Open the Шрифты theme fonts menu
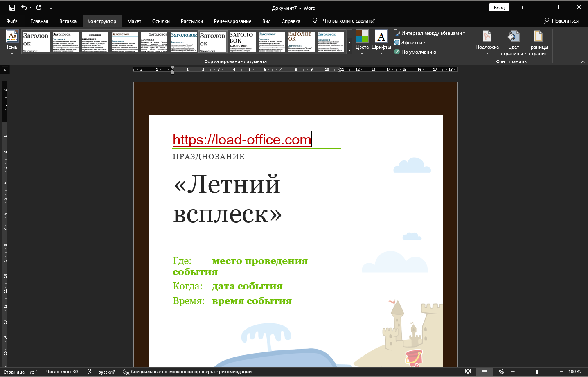 click(x=381, y=42)
